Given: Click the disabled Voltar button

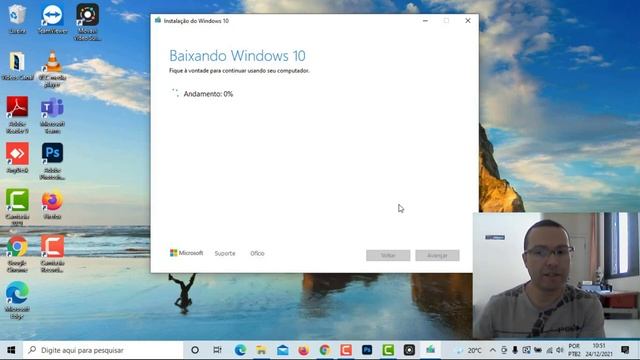Looking at the screenshot, I should click(388, 256).
